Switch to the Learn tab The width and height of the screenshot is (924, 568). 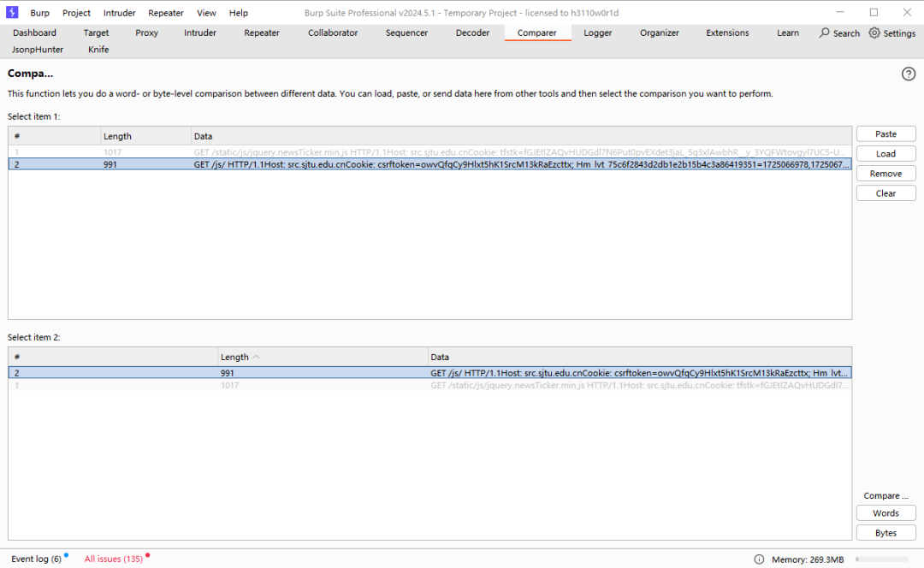787,33
